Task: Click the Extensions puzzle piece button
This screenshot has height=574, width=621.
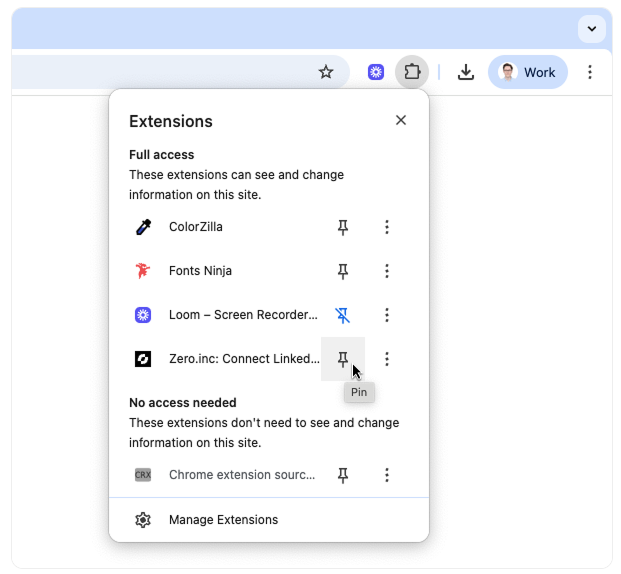Action: click(412, 72)
